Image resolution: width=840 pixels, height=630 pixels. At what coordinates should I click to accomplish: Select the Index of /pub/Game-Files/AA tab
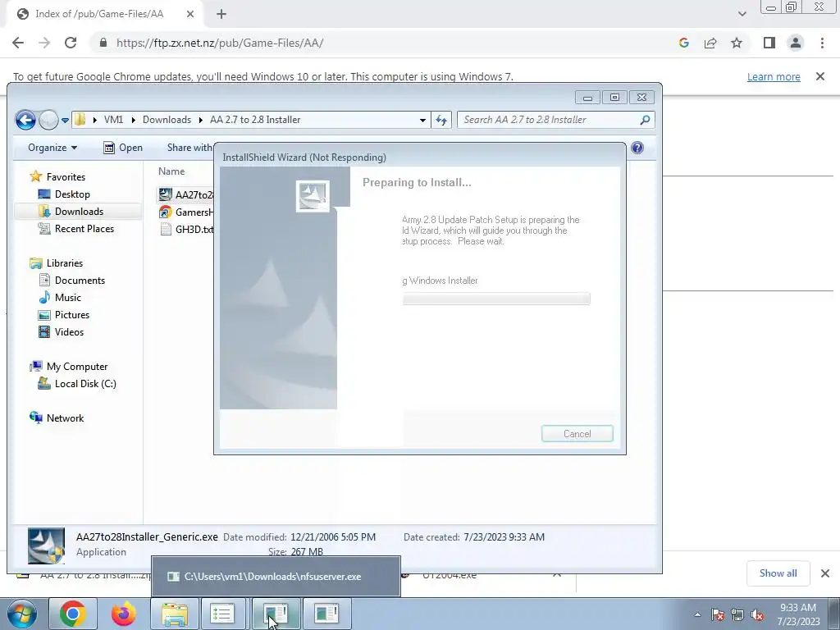click(x=99, y=14)
